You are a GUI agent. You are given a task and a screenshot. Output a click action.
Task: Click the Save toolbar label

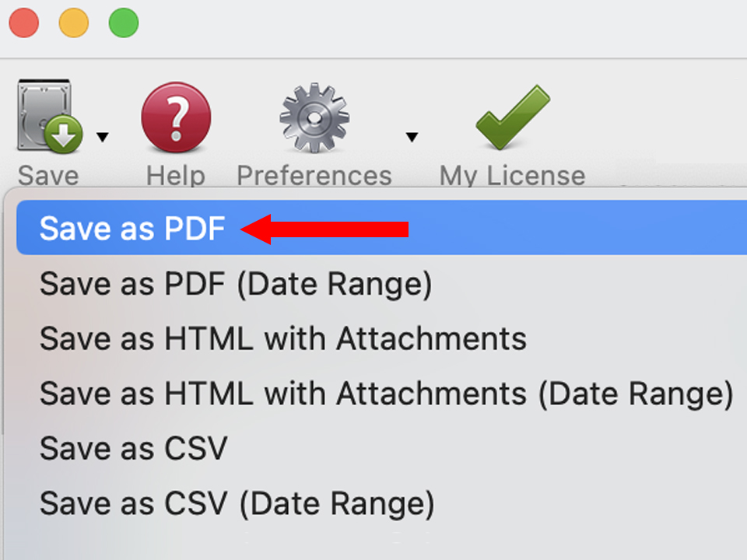47,175
